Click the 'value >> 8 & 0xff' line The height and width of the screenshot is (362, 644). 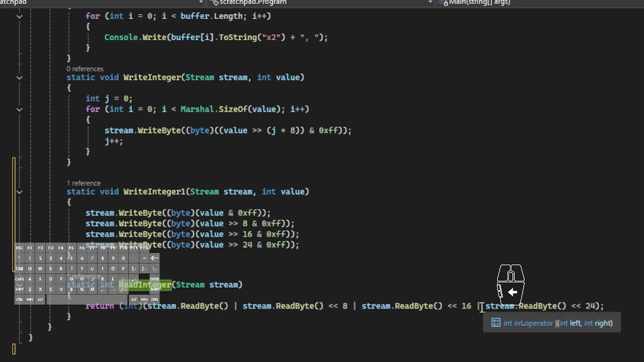pos(190,223)
